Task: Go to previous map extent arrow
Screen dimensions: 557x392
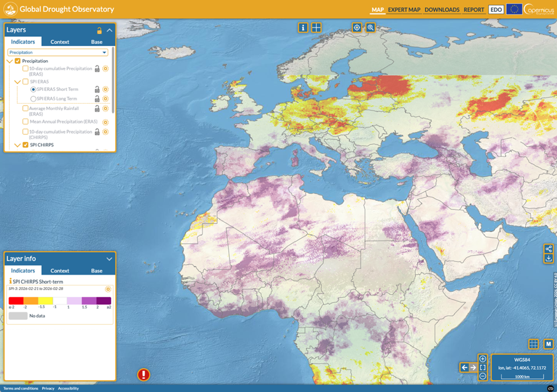Action: click(x=464, y=367)
